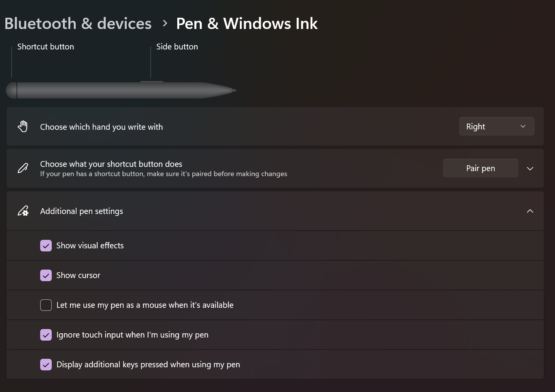Click the breadcrumb chevron separator arrow

(x=165, y=24)
